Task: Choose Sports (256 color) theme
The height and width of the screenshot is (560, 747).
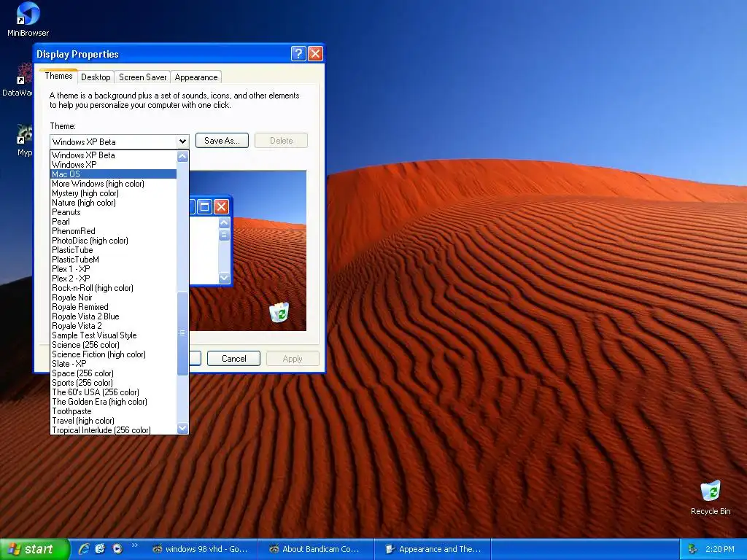Action: pyautogui.click(x=113, y=383)
